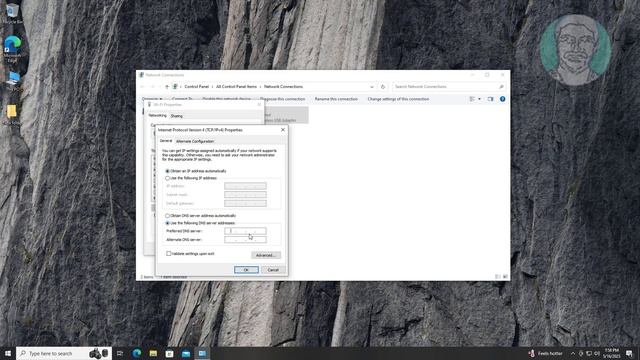Click the change your view icon
The image size is (640, 360).
472,99
